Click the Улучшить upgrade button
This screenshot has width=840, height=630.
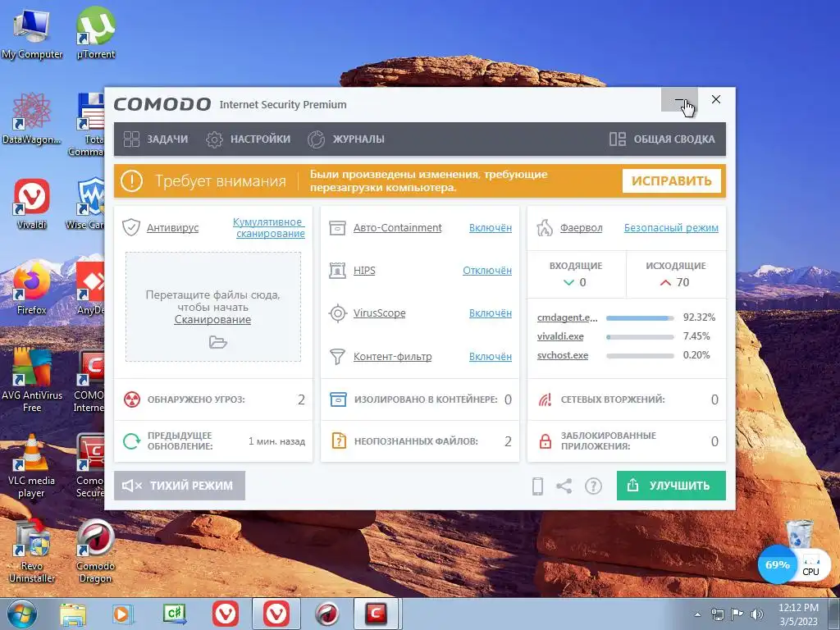point(671,486)
